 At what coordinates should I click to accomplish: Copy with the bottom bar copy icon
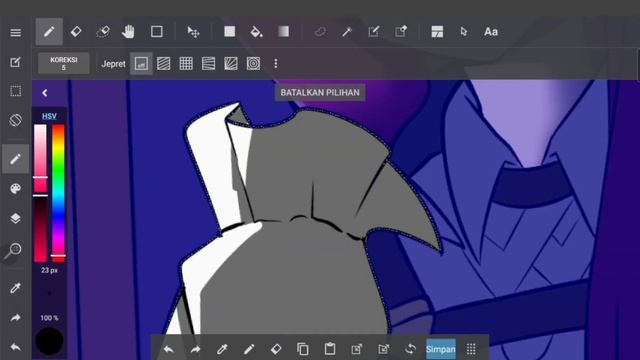click(303, 349)
